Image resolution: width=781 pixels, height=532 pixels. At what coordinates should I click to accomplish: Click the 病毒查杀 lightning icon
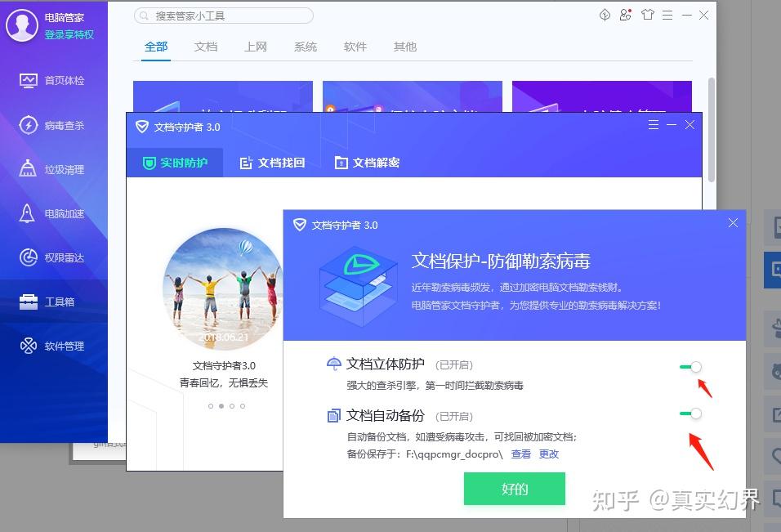[x=28, y=125]
